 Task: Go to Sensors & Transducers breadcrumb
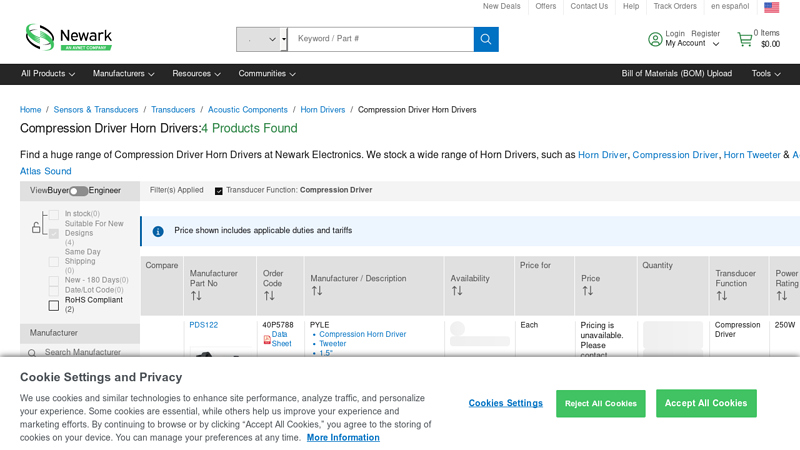pos(96,110)
